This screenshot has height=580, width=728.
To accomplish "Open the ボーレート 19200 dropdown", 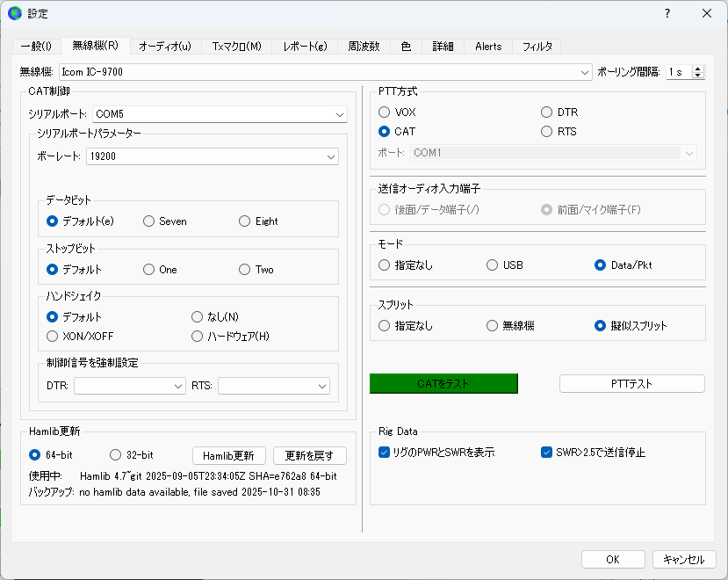I will (213, 156).
